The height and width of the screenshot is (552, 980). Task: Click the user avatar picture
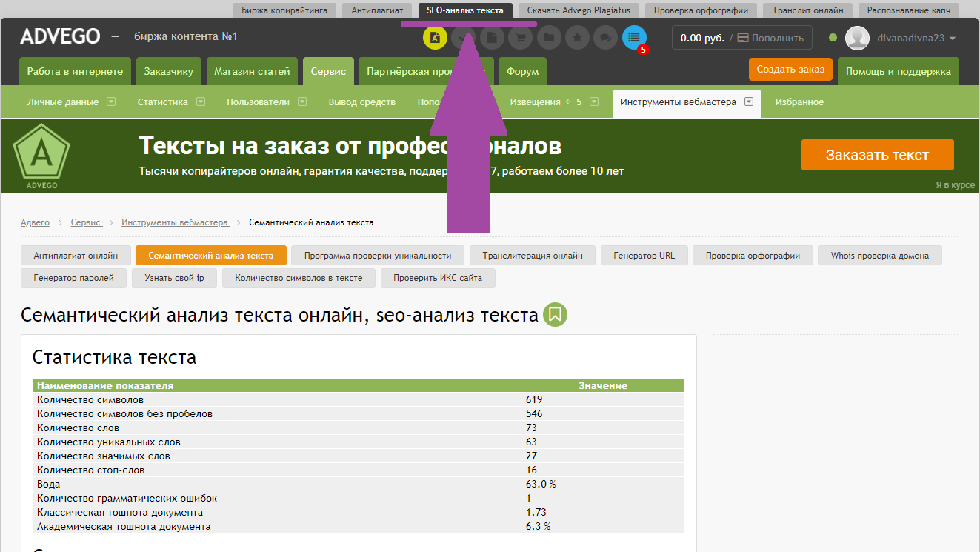click(x=857, y=38)
